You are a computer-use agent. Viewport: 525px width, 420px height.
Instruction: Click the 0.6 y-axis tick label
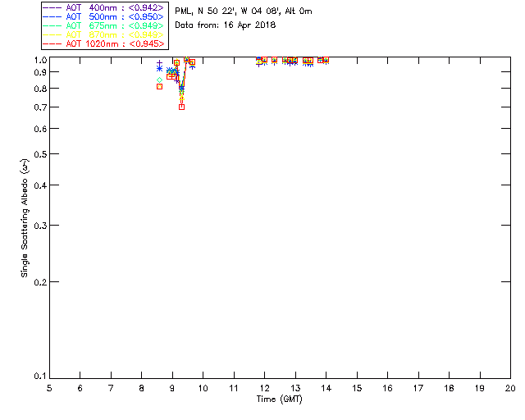pyautogui.click(x=40, y=129)
